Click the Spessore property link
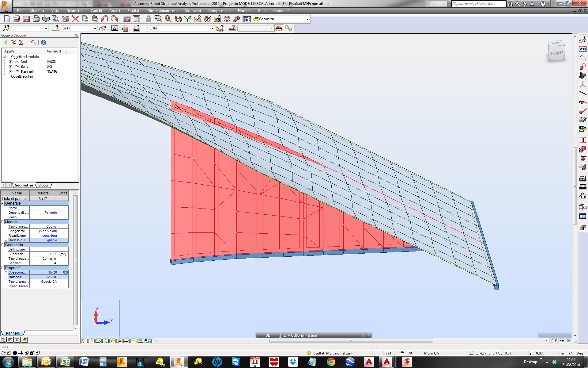This screenshot has width=588, height=368. 17,272
